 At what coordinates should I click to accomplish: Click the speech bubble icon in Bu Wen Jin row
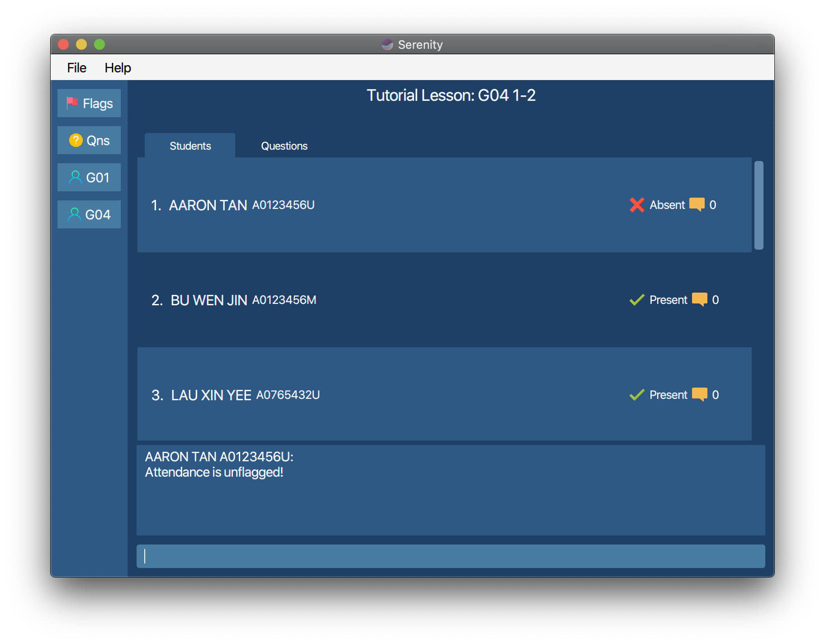pyautogui.click(x=700, y=299)
